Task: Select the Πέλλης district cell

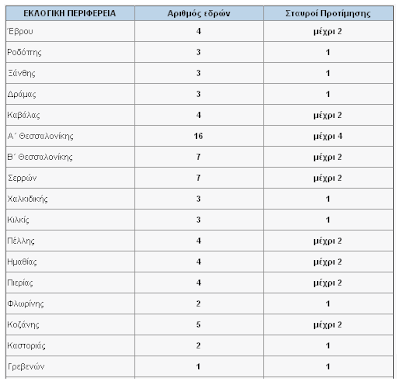Action: [70, 241]
